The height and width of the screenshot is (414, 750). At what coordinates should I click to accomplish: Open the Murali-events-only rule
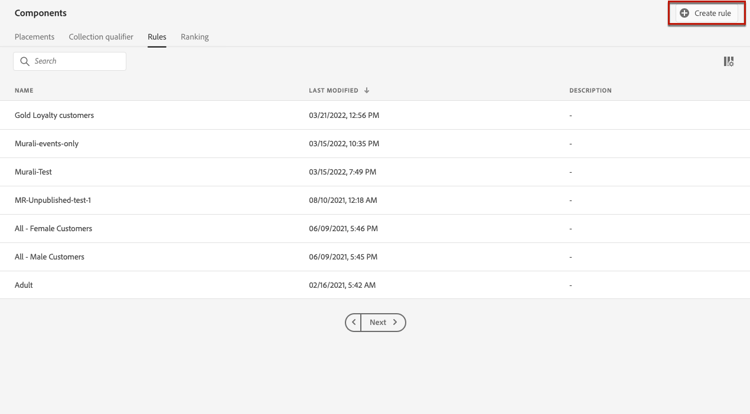(x=46, y=143)
